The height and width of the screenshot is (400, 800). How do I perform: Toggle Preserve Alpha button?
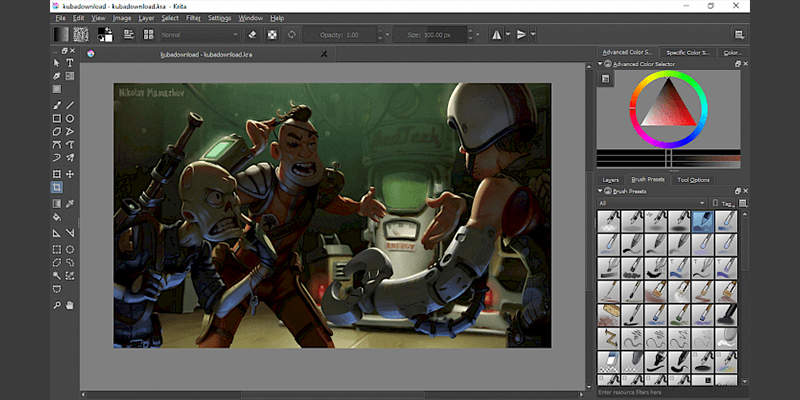tap(272, 35)
